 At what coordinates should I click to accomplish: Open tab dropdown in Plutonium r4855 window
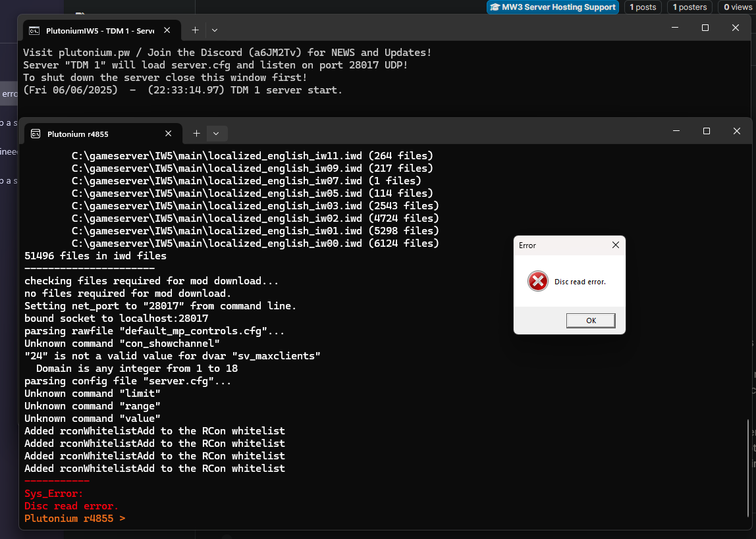(x=216, y=134)
